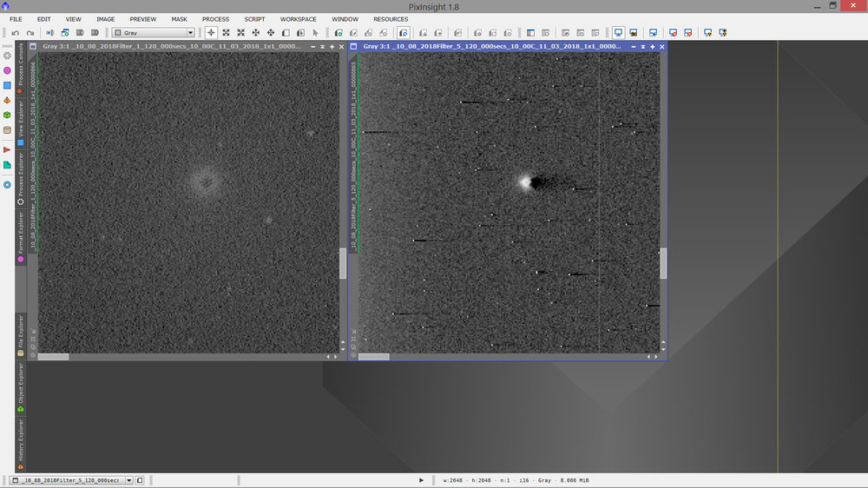The width and height of the screenshot is (868, 488).
Task: Click the blue ring icon in left sidebar
Action: 7,184
